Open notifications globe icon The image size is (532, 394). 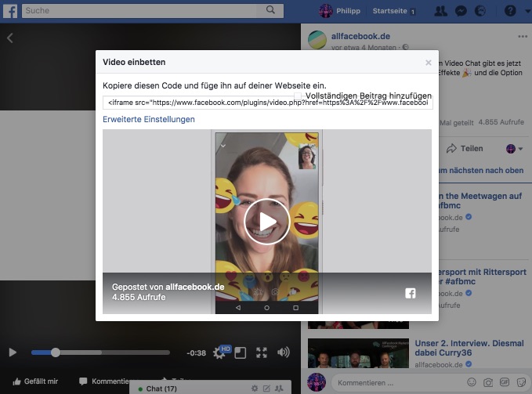(x=480, y=11)
